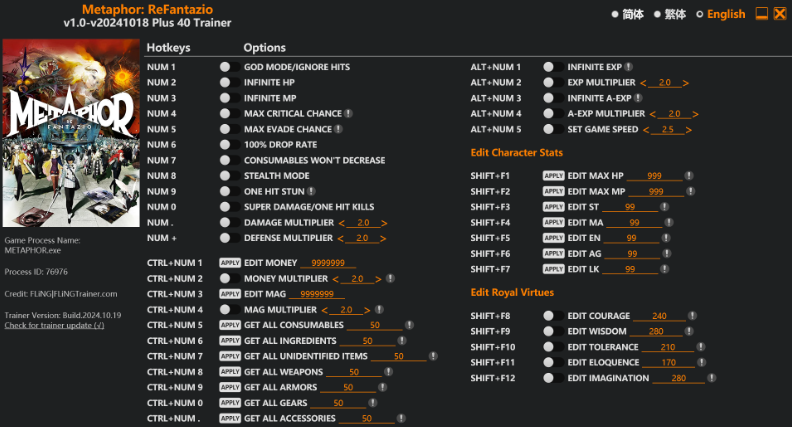Enable God Mode/Ignore Hits toggle
Viewport: 792px width, 427px height.
coord(225,67)
